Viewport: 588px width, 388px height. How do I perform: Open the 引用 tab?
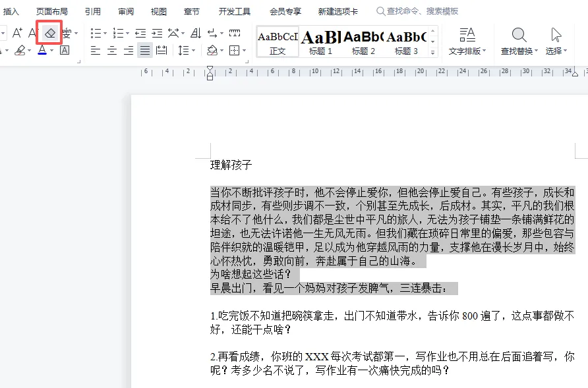pyautogui.click(x=93, y=12)
